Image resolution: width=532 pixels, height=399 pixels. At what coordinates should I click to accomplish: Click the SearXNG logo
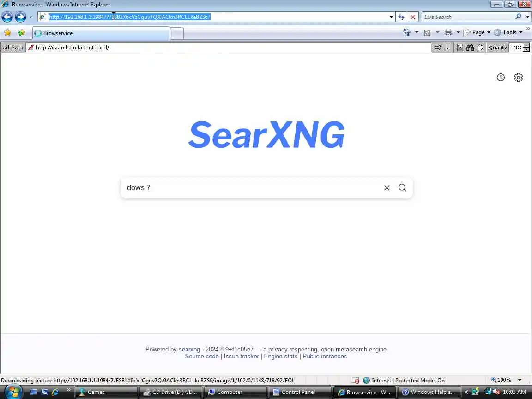coord(266,135)
